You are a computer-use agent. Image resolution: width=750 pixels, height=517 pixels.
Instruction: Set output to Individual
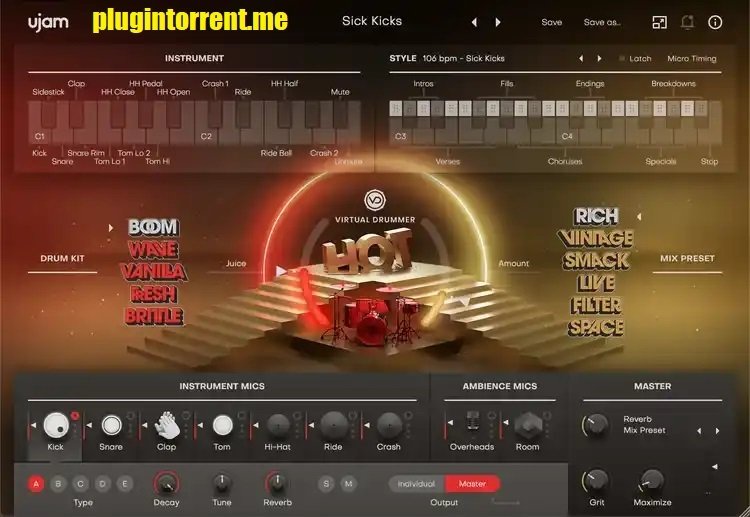pyautogui.click(x=417, y=484)
